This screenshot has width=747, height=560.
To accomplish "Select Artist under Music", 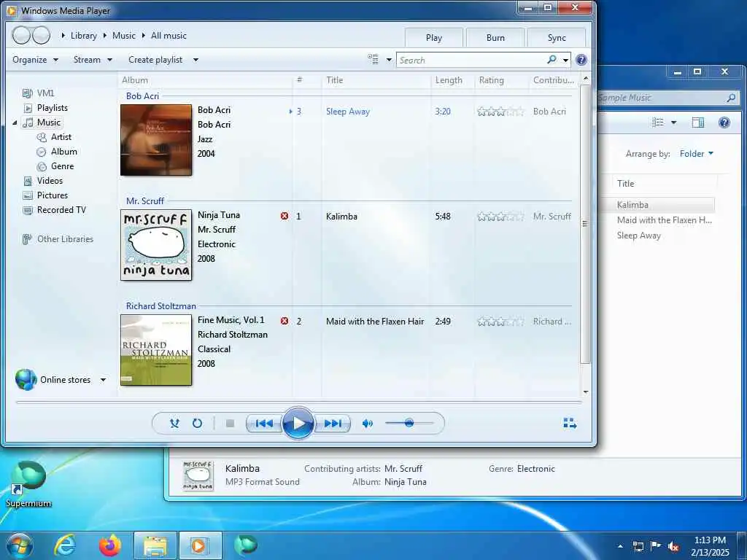I will [x=54, y=136].
